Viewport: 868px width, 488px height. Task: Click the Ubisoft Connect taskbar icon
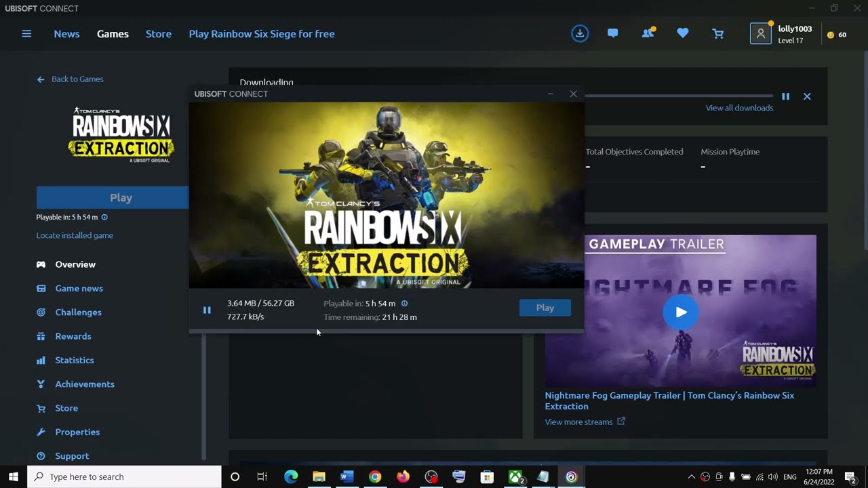[x=571, y=476]
